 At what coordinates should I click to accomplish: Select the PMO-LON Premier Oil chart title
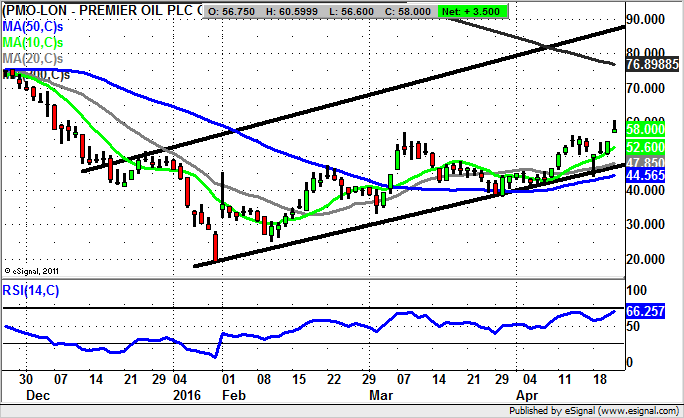(x=103, y=10)
